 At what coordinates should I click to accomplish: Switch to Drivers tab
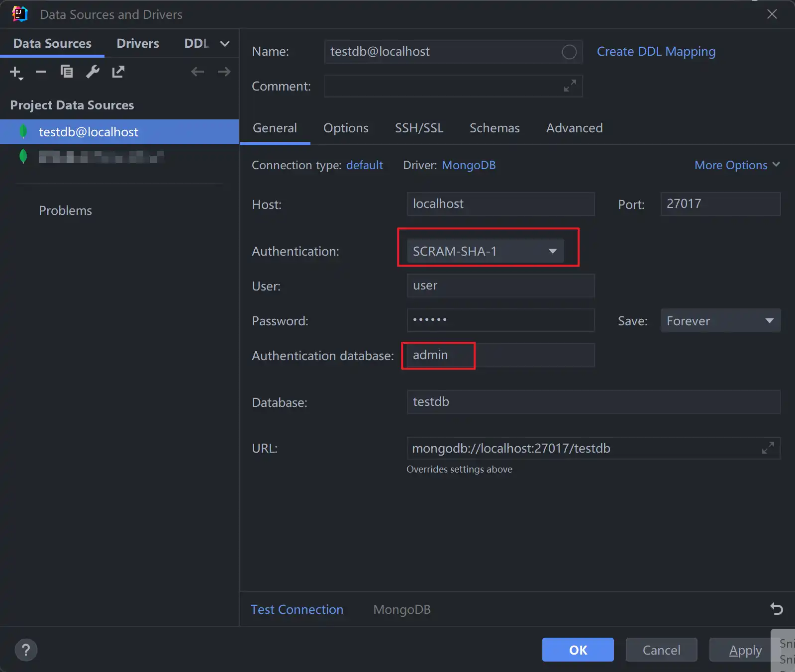(138, 44)
